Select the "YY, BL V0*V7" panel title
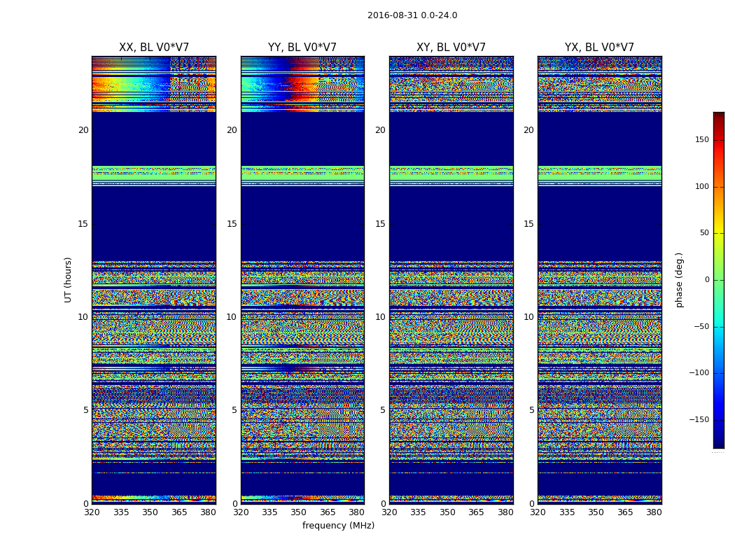735x560 pixels. click(x=302, y=48)
